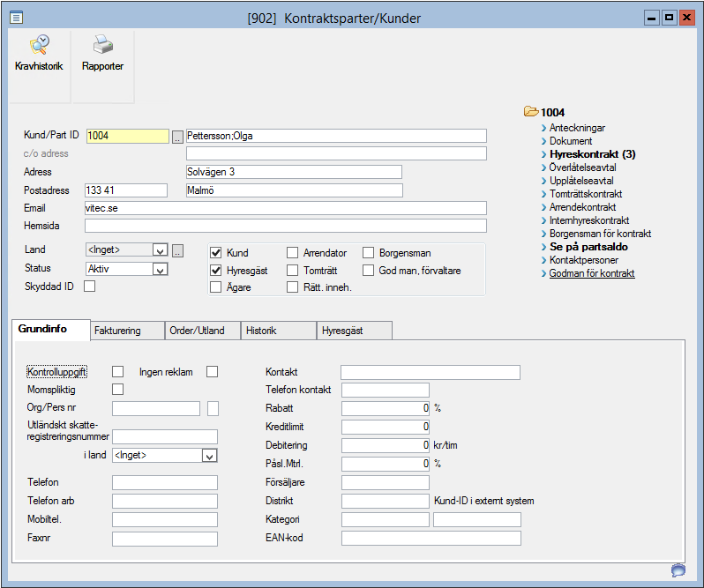Click the Kund/Part ID field with 1004
This screenshot has height=588, width=704.
click(x=128, y=136)
